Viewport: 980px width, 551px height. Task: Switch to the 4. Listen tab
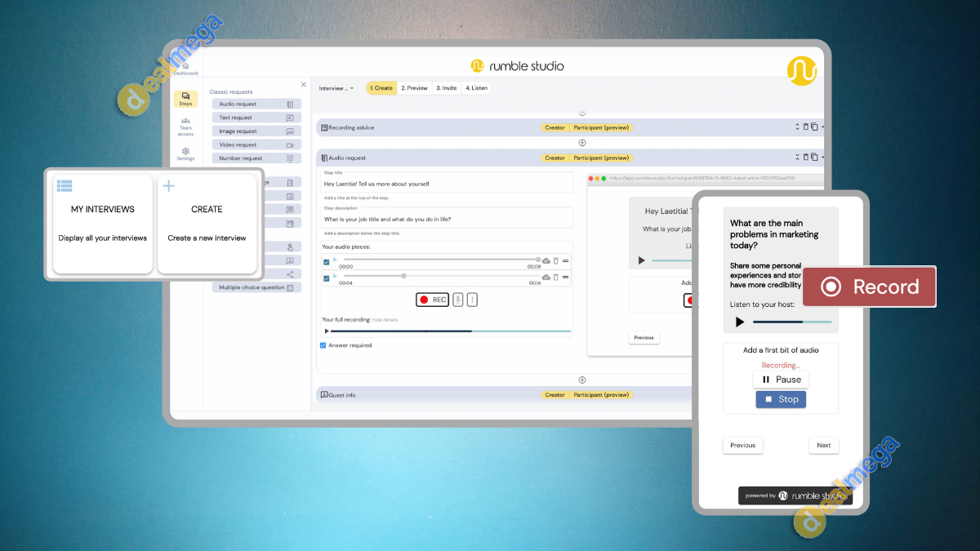[477, 88]
